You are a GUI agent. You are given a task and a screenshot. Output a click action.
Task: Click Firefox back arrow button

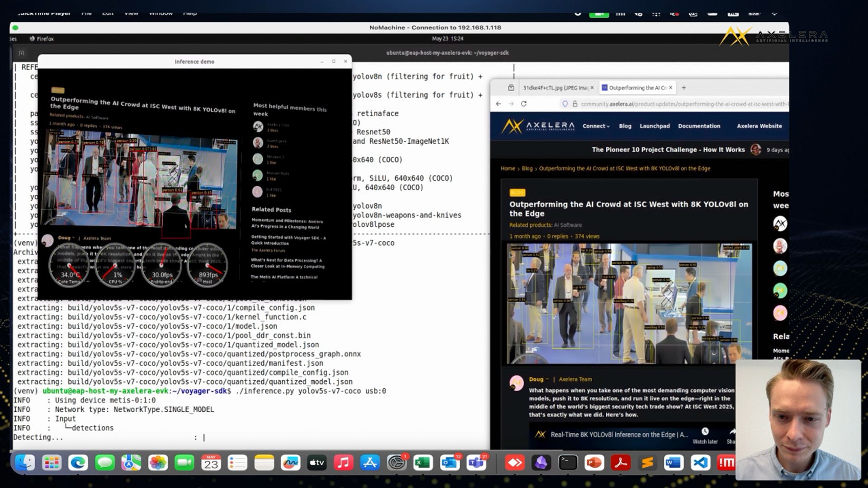tap(498, 104)
